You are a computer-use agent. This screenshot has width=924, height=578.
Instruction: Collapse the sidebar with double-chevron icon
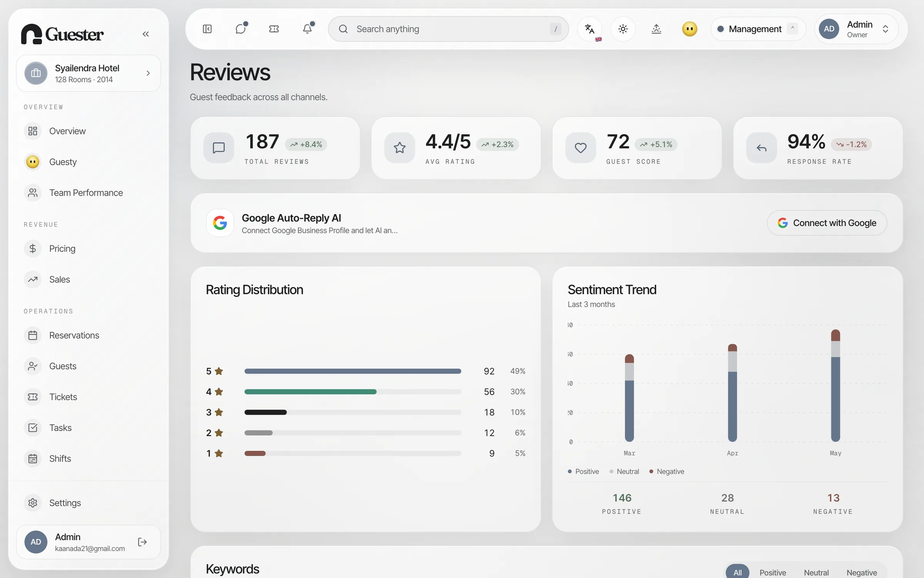click(146, 34)
